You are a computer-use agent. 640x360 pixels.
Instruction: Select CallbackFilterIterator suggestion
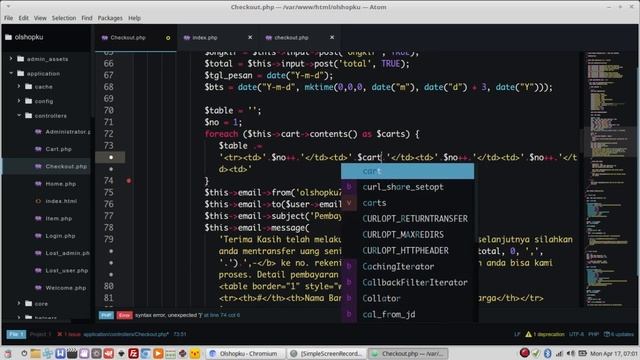point(407,282)
